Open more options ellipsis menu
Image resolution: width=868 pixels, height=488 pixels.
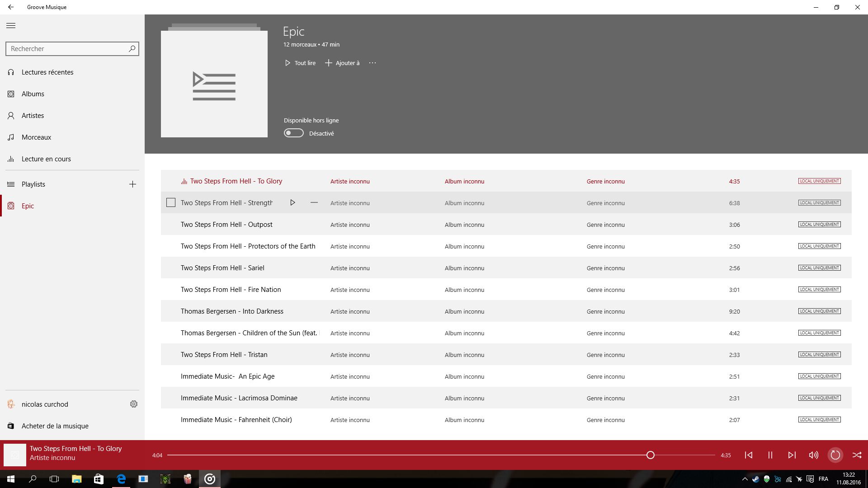point(373,63)
